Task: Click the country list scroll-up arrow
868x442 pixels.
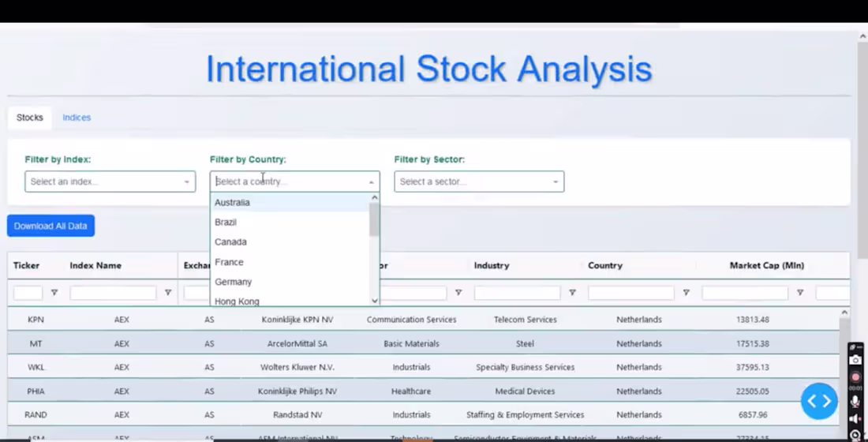Action: (375, 198)
